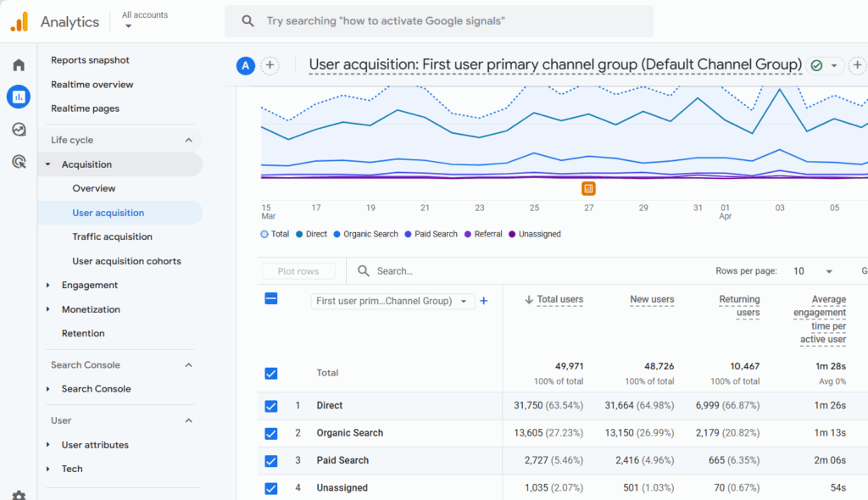Uncheck the Organic Search row checkbox
The width and height of the screenshot is (868, 500).
coord(271,433)
